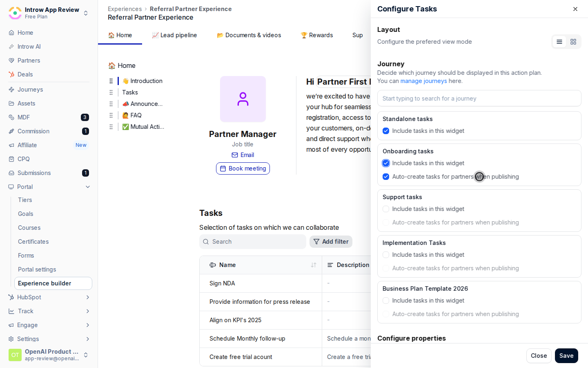Click the drag handle next to FAQ
Viewport: 588px width, 368px height.
[111, 115]
